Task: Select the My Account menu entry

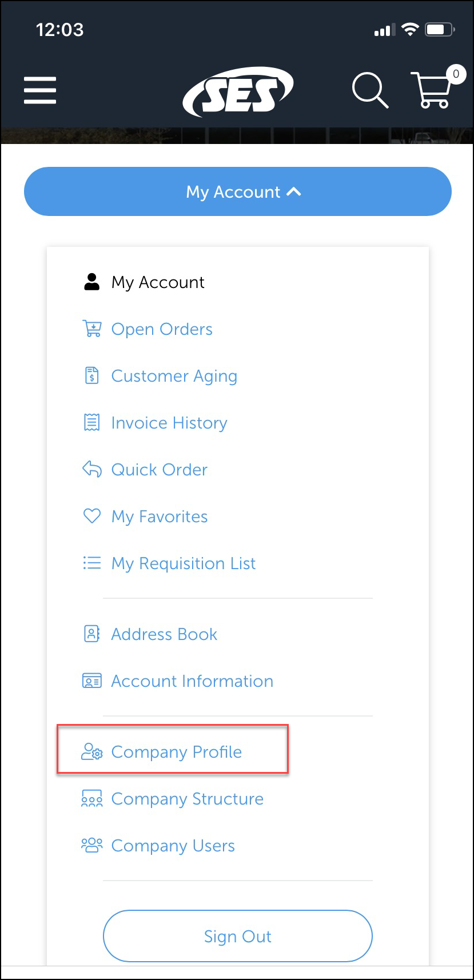Action: [157, 282]
